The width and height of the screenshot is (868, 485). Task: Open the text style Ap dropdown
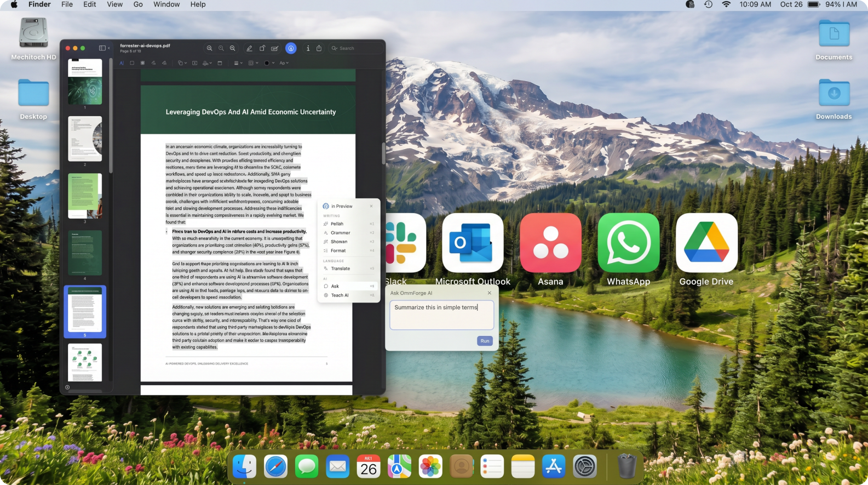pos(284,63)
